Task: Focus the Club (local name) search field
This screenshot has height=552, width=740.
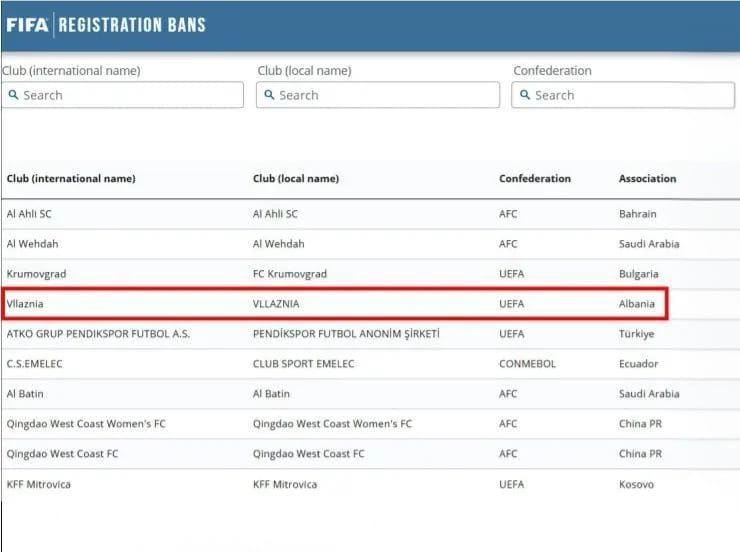Action: [x=385, y=95]
